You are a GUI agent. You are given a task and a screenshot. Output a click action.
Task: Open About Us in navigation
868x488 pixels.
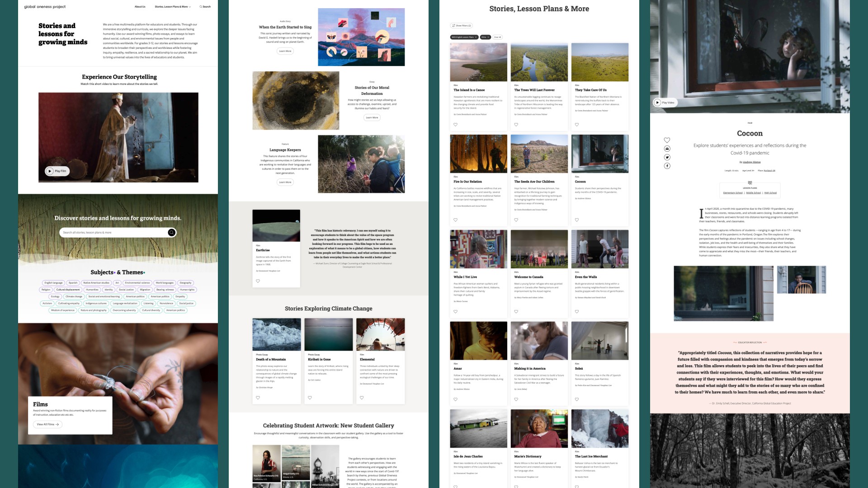tap(140, 7)
